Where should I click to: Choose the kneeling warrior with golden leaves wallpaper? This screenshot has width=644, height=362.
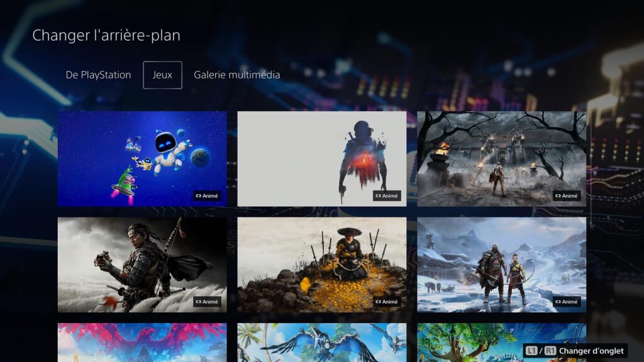click(321, 265)
